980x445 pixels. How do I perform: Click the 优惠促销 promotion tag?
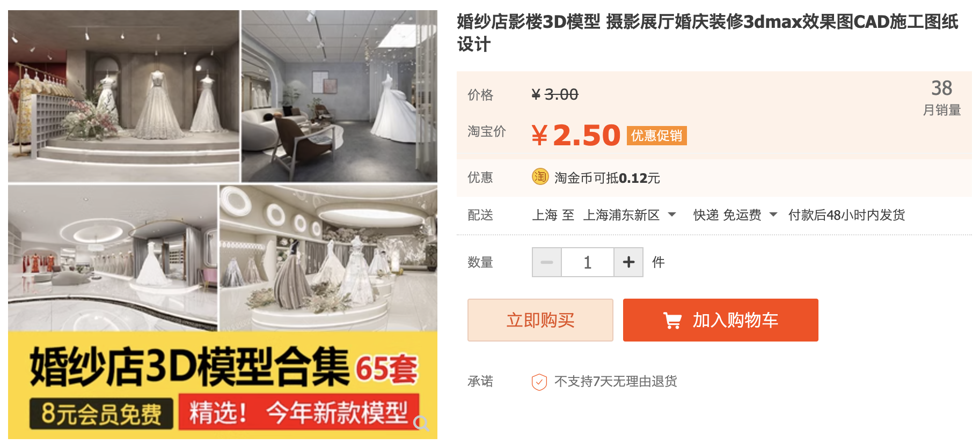click(657, 136)
